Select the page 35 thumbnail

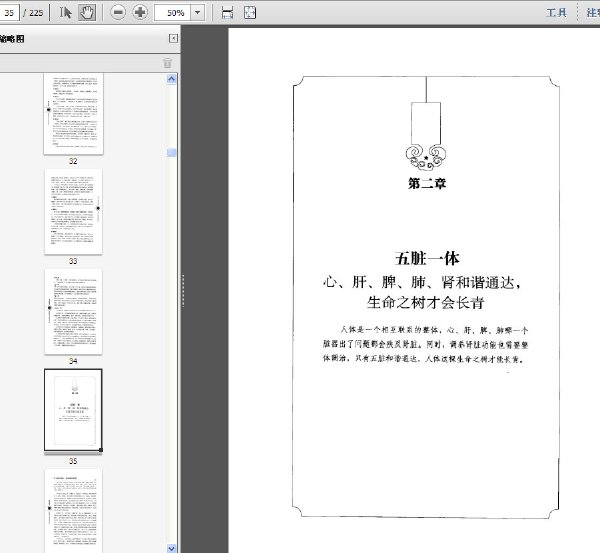point(73,410)
